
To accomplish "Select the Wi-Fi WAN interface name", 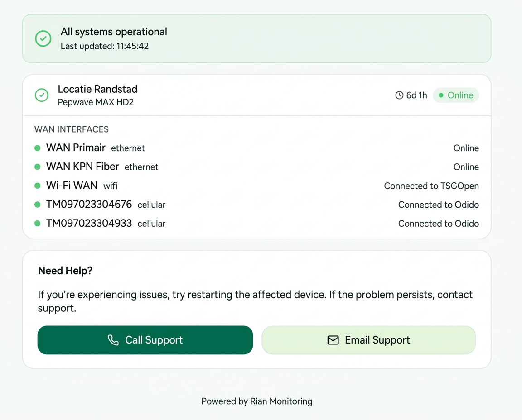I will click(x=72, y=186).
